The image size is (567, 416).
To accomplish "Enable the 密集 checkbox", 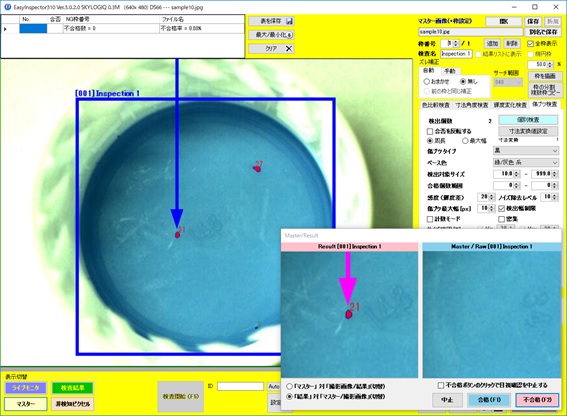I will 502,219.
